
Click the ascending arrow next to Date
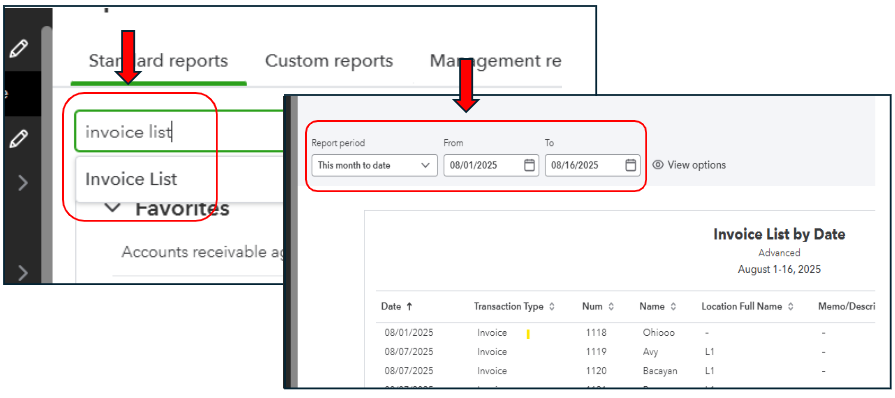point(409,307)
